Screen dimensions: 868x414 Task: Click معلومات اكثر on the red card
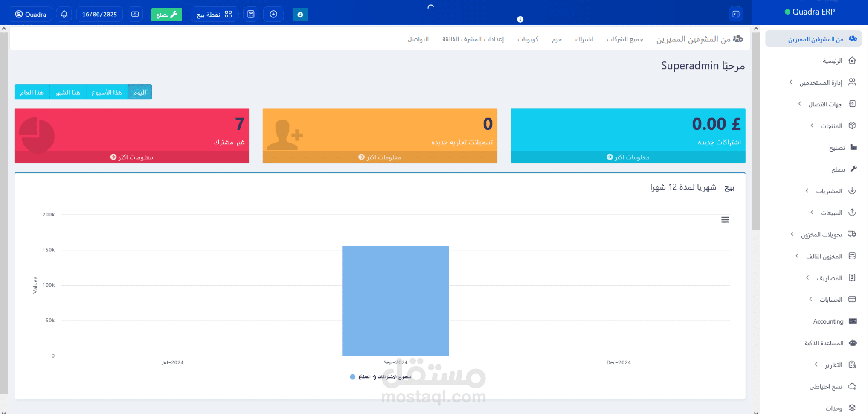click(131, 157)
